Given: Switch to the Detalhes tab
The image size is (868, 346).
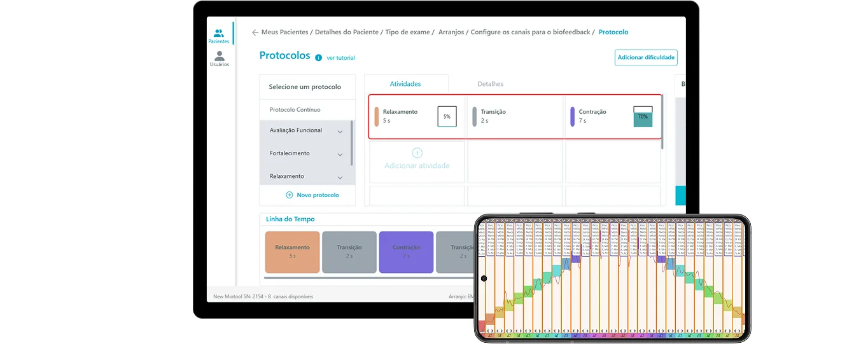Looking at the screenshot, I should click(x=490, y=84).
